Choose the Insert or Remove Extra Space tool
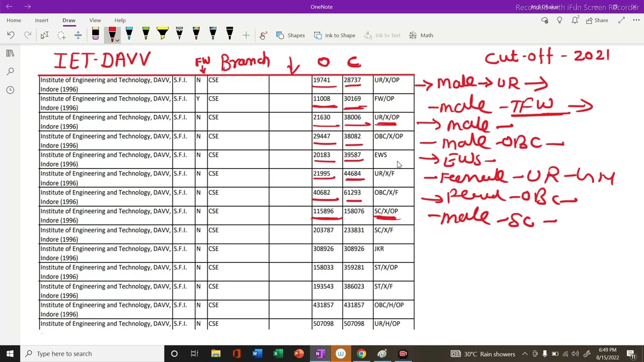This screenshot has width=644, height=362. pyautogui.click(x=78, y=35)
